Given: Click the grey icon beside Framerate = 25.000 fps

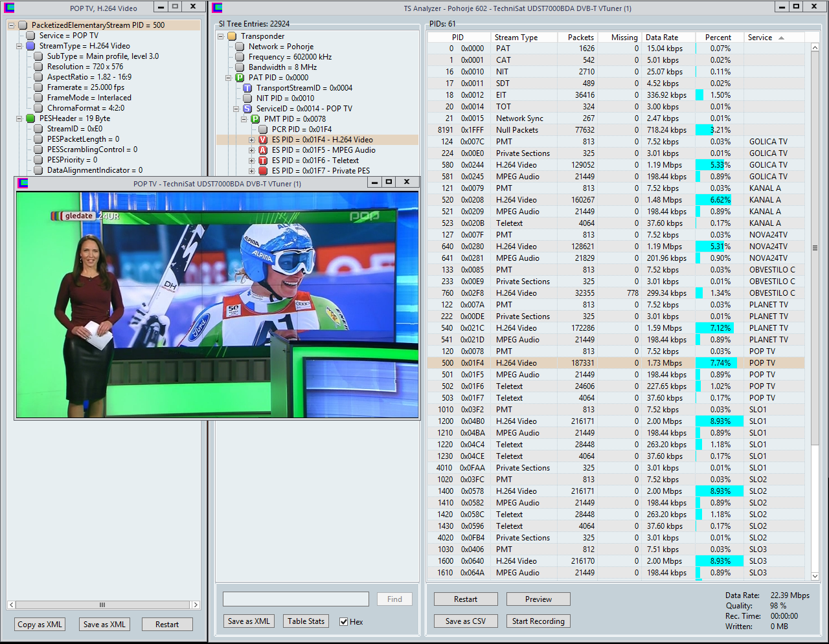Looking at the screenshot, I should pos(38,87).
